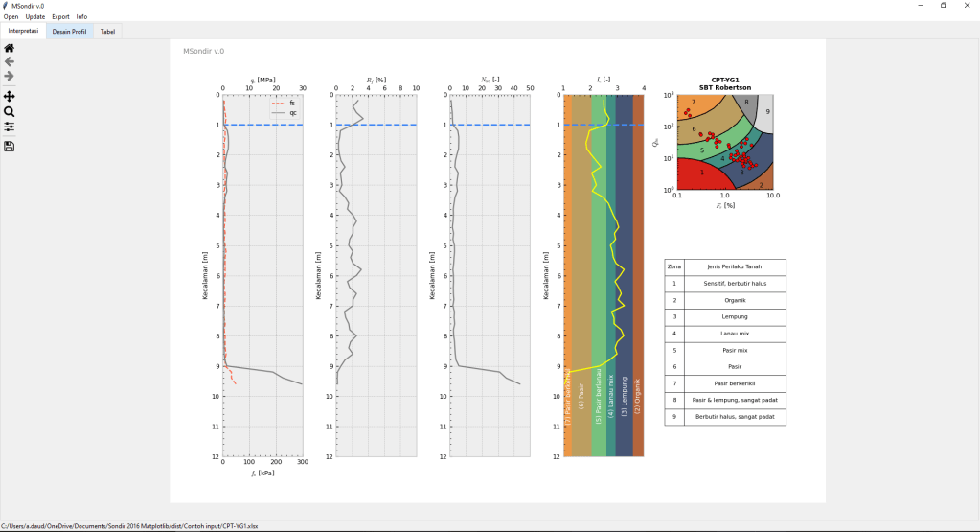Maximize the MSondir window
Image resolution: width=980 pixels, height=532 pixels.
click(x=944, y=6)
